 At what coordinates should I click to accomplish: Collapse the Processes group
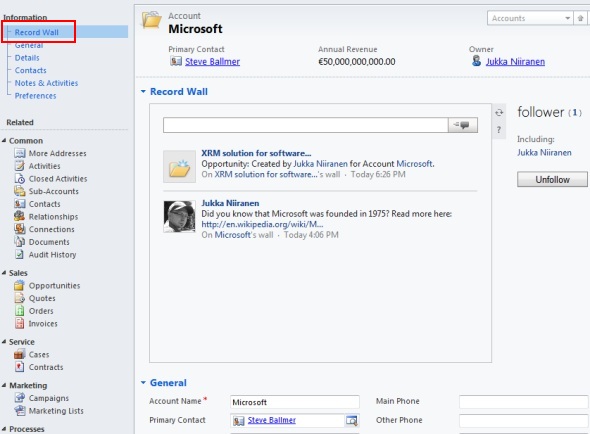[4, 429]
